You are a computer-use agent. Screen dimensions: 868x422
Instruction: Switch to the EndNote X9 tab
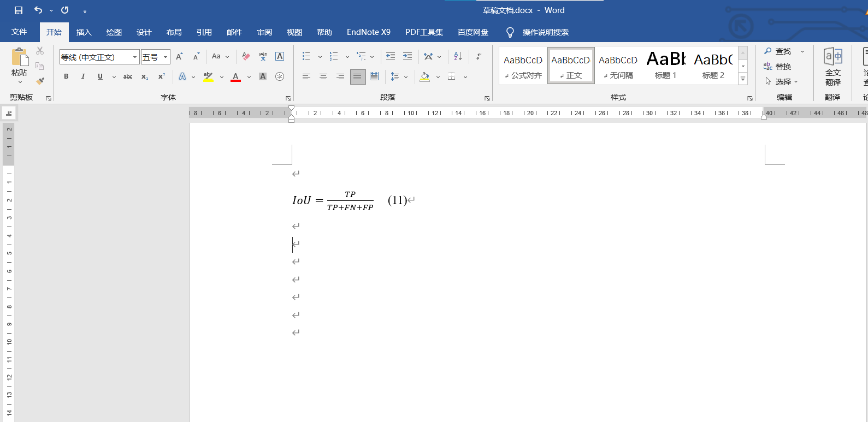tap(369, 32)
